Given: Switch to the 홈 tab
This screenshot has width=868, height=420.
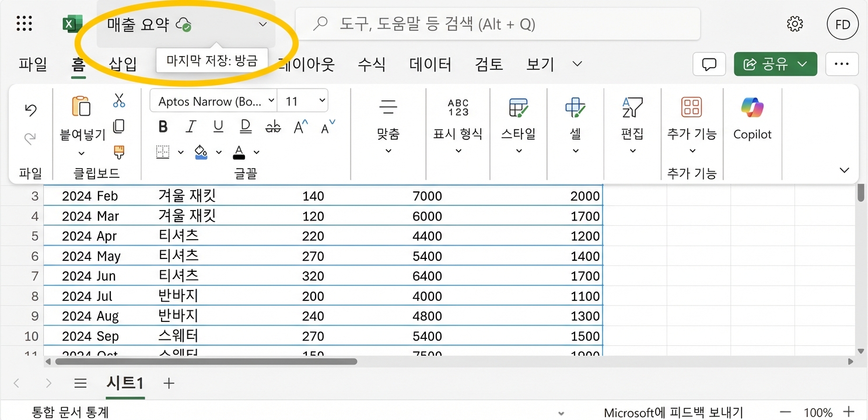Looking at the screenshot, I should click(78, 64).
